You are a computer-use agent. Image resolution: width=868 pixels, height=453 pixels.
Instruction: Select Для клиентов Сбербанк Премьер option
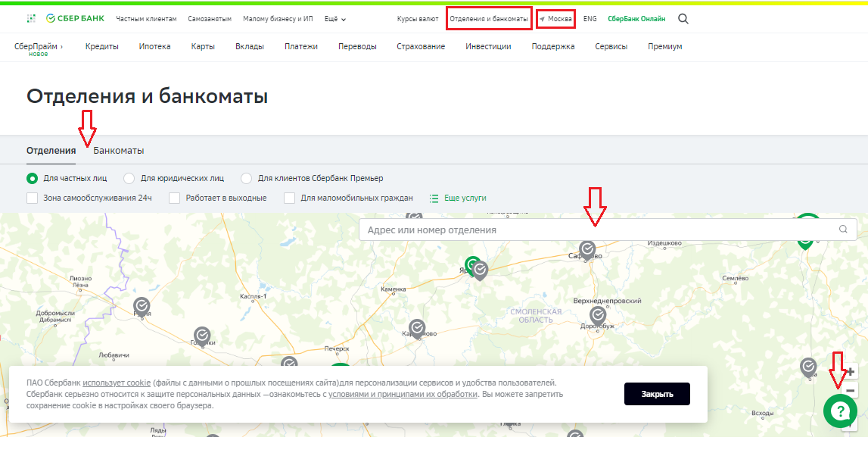(247, 178)
